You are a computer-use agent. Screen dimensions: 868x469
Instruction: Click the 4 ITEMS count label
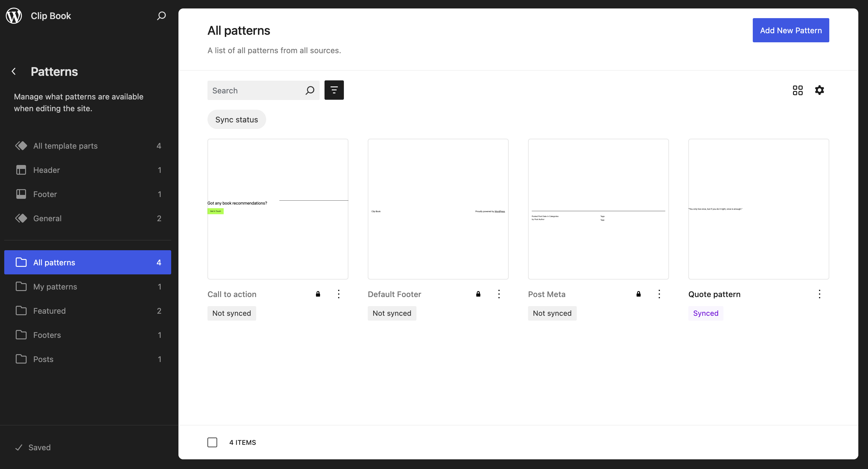(243, 442)
